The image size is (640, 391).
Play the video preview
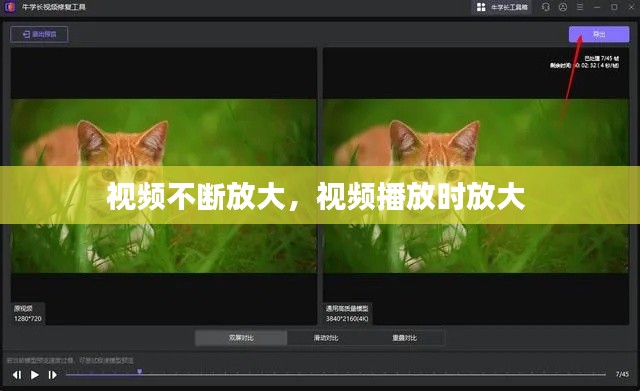click(35, 375)
